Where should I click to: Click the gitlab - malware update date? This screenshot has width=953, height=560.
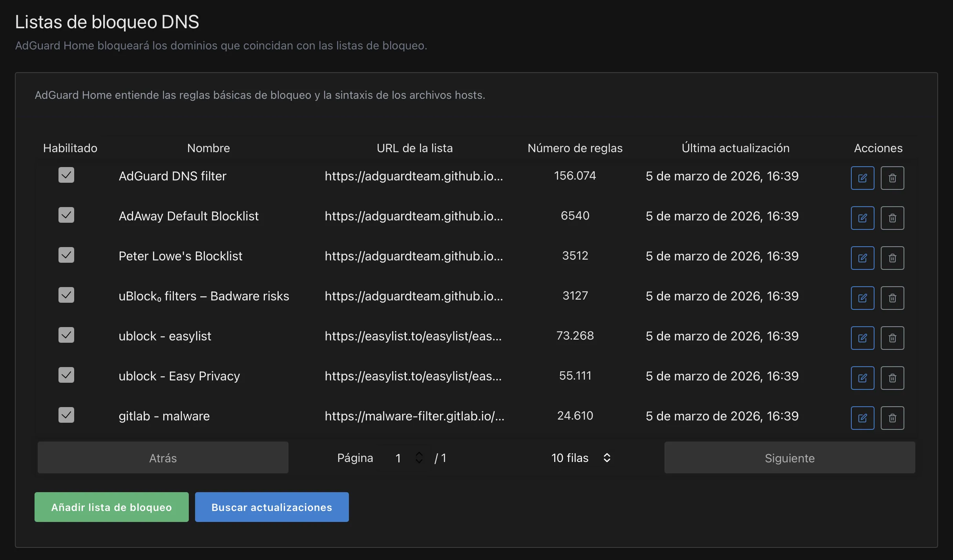pos(722,416)
